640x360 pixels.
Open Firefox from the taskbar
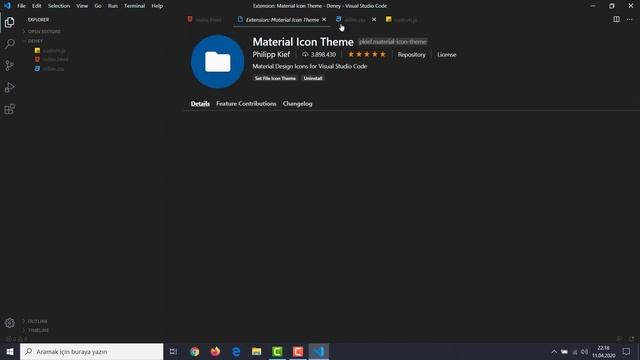pos(215,351)
